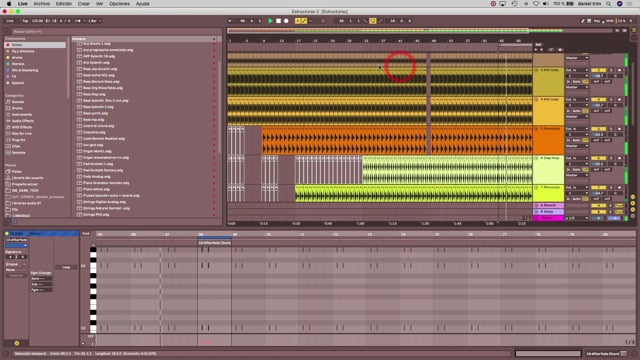Arm track 3 for recording

pos(619,70)
